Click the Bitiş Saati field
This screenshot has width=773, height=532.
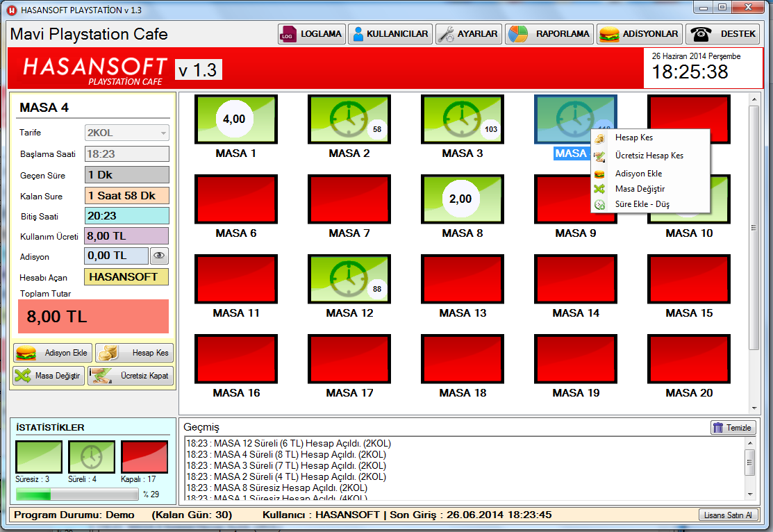click(126, 216)
